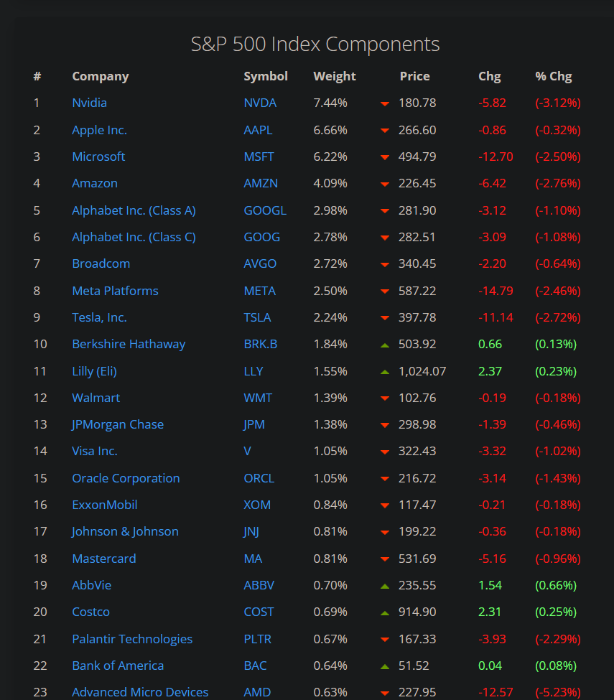Click the JPM ticker symbol
614x700 pixels.
pos(254,424)
